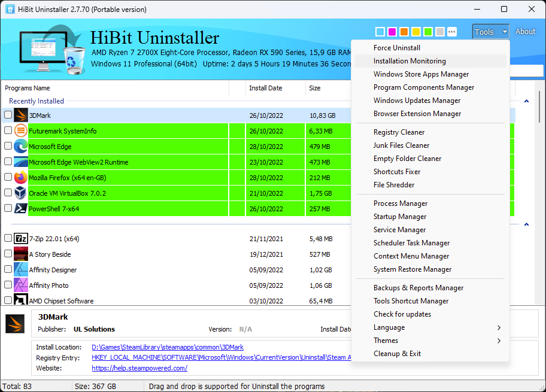Choose Cleanup & Exit
The width and height of the screenshot is (546, 392).
(430, 354)
